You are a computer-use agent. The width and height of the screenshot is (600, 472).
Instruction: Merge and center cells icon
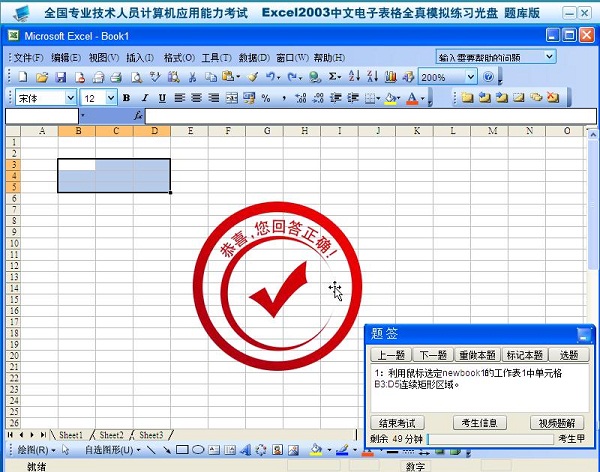click(x=232, y=98)
